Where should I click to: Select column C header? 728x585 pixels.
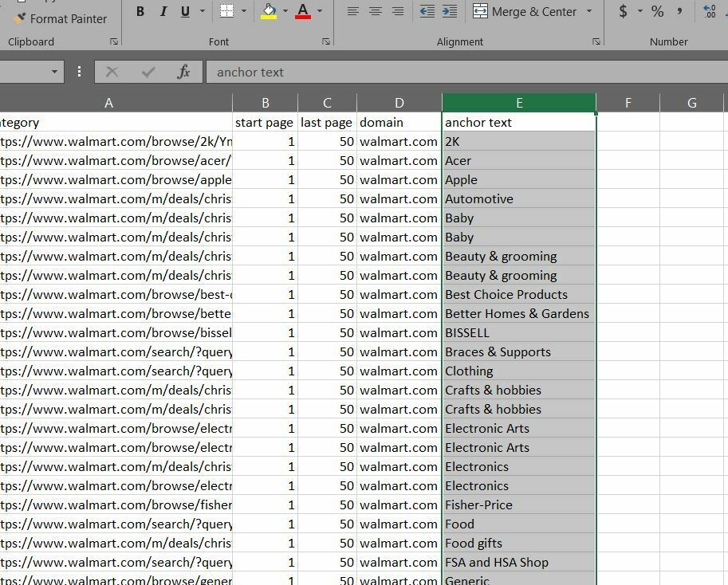(x=327, y=103)
